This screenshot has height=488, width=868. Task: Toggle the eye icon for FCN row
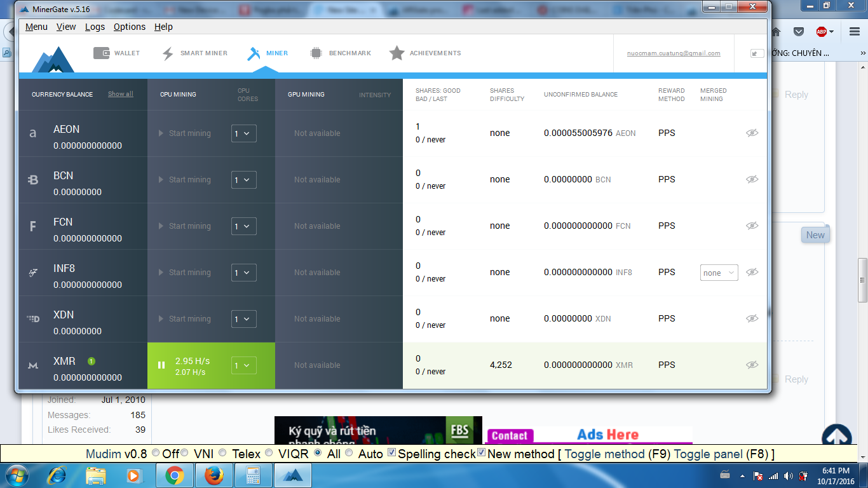click(752, 226)
